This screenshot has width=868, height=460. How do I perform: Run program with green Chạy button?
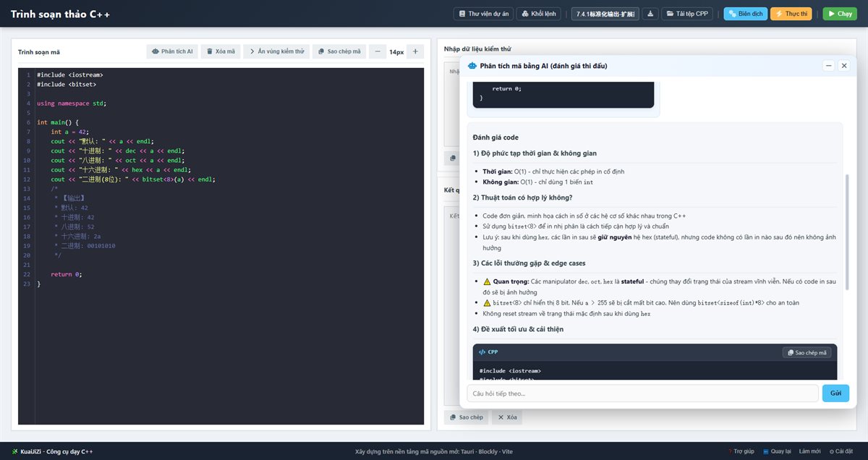839,14
